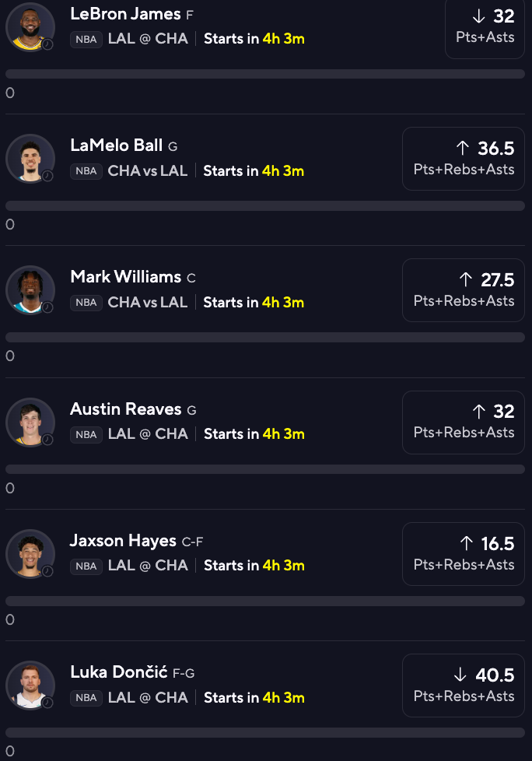
Task: Click NBA league badge under LaMelo Ball
Action: 86,171
